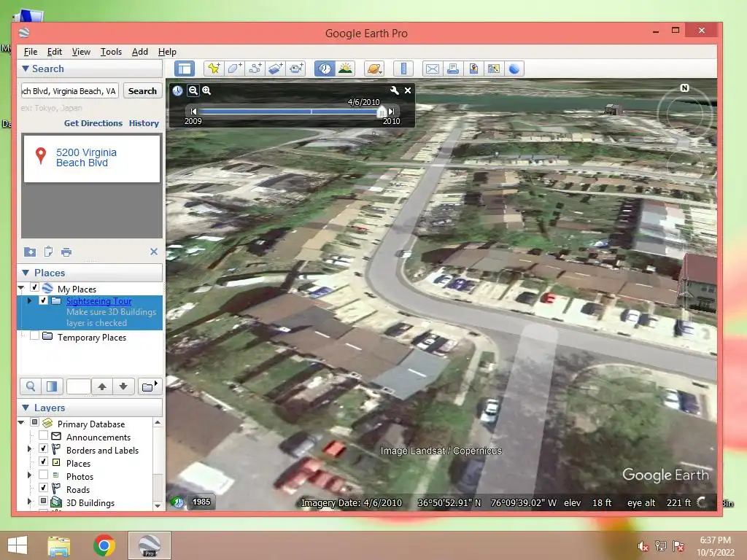The height and width of the screenshot is (560, 747).
Task: Click the Search button
Action: tap(142, 91)
